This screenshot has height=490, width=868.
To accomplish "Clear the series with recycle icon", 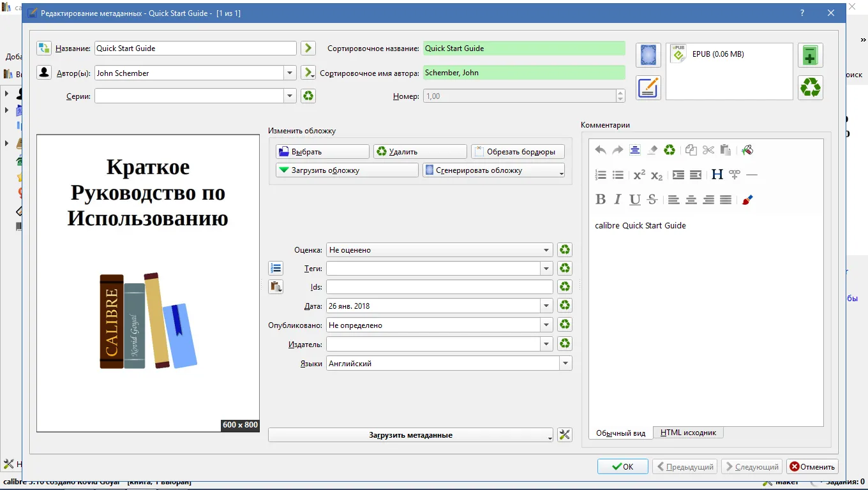I will tap(309, 96).
